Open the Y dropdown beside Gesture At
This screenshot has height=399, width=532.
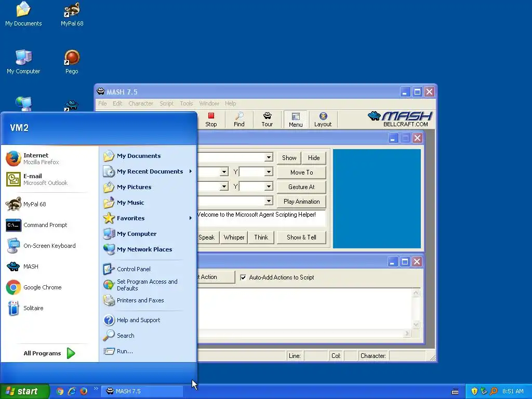click(x=269, y=187)
